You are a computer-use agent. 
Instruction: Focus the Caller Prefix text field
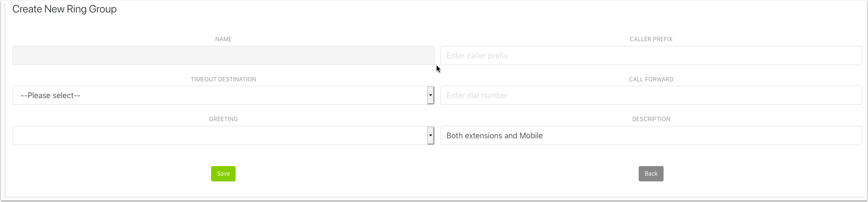pos(651,56)
